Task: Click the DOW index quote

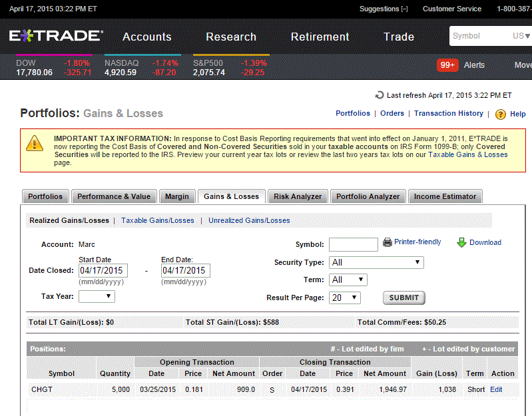Action: 55,67
